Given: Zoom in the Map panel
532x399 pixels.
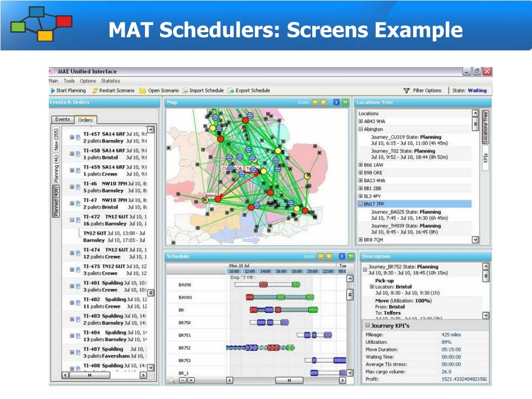Looking at the screenshot, I should (323, 102).
